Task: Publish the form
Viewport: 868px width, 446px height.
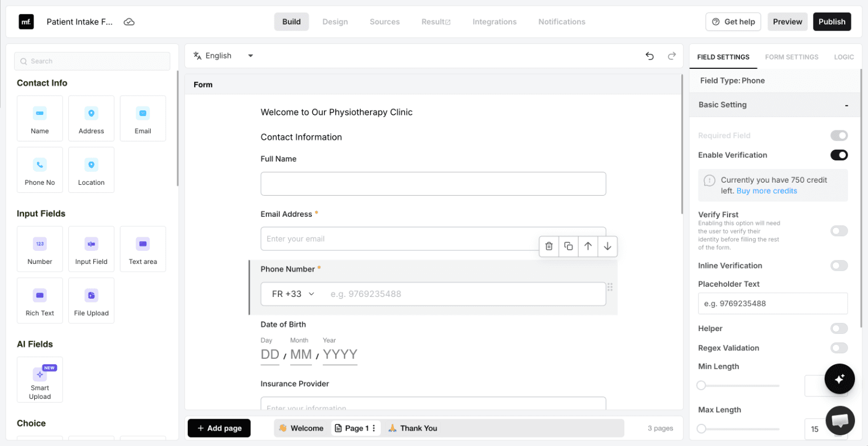Action: 832,22
